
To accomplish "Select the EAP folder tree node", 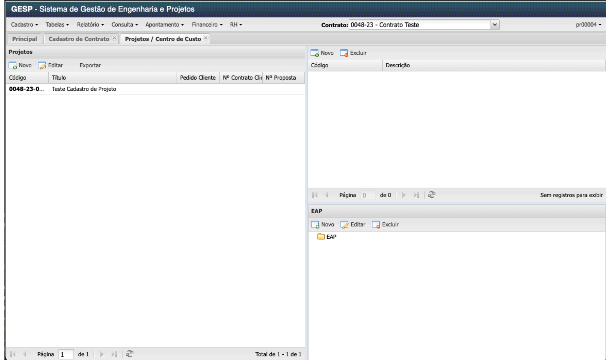I will pos(331,237).
